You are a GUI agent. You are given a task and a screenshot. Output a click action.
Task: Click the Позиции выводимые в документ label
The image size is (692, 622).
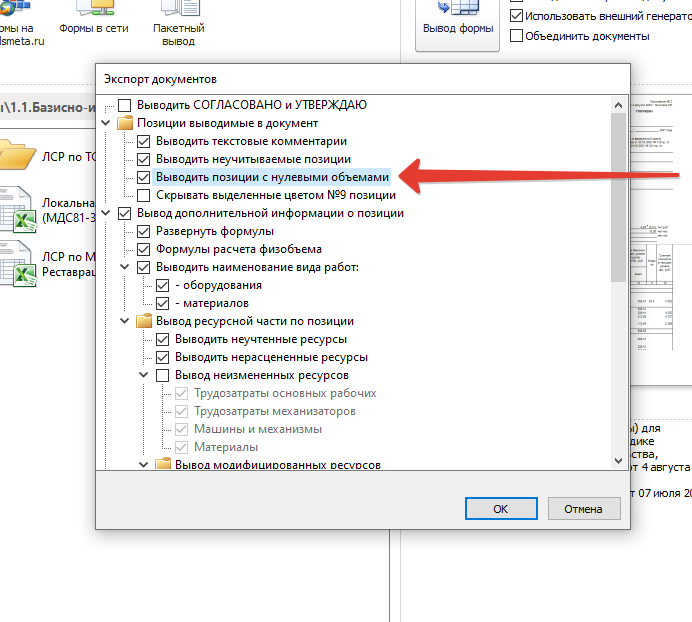pos(228,123)
